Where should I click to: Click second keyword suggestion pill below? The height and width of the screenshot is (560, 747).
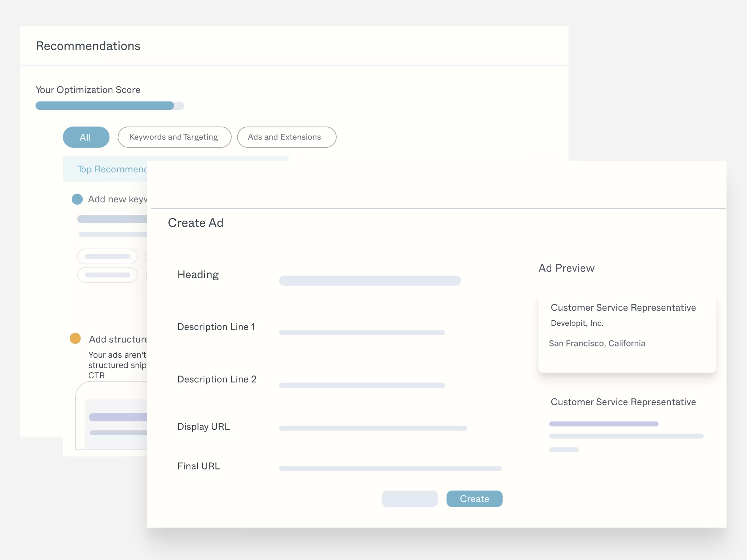pos(107,275)
